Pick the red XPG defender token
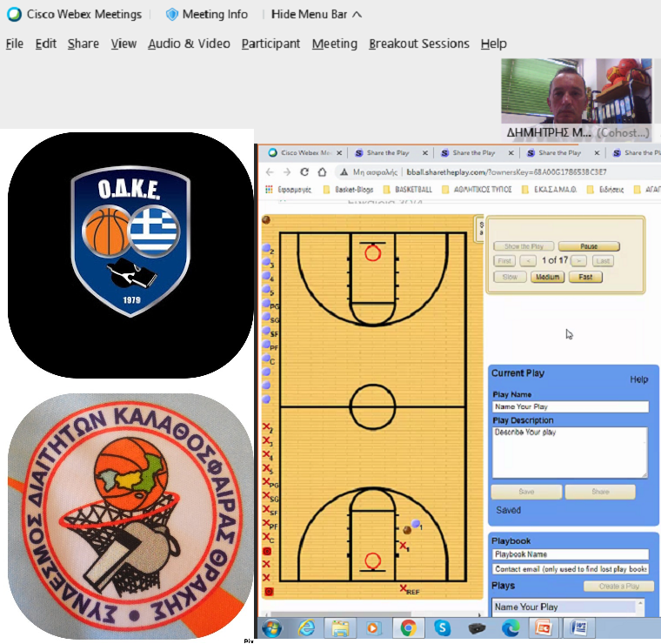This screenshot has height=644, width=661. (266, 481)
